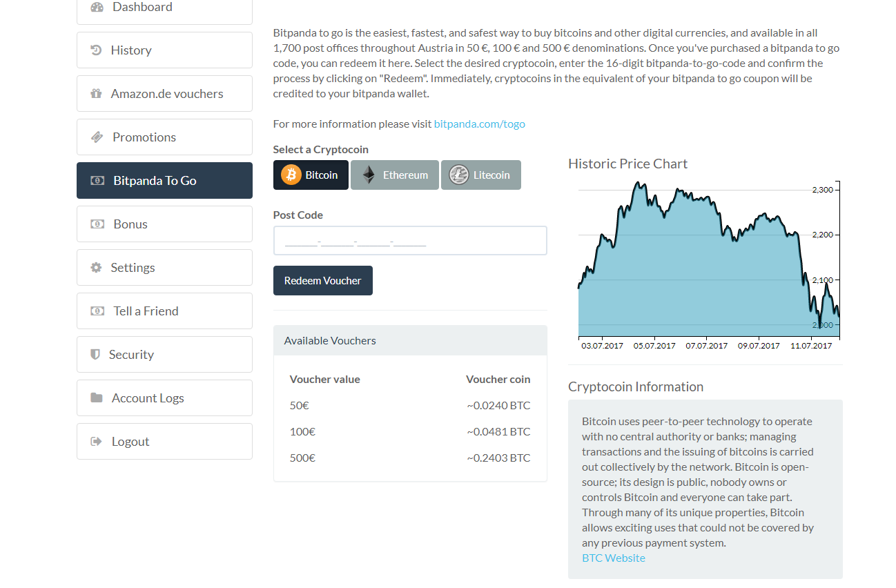Focus the Post Code input field

point(410,241)
